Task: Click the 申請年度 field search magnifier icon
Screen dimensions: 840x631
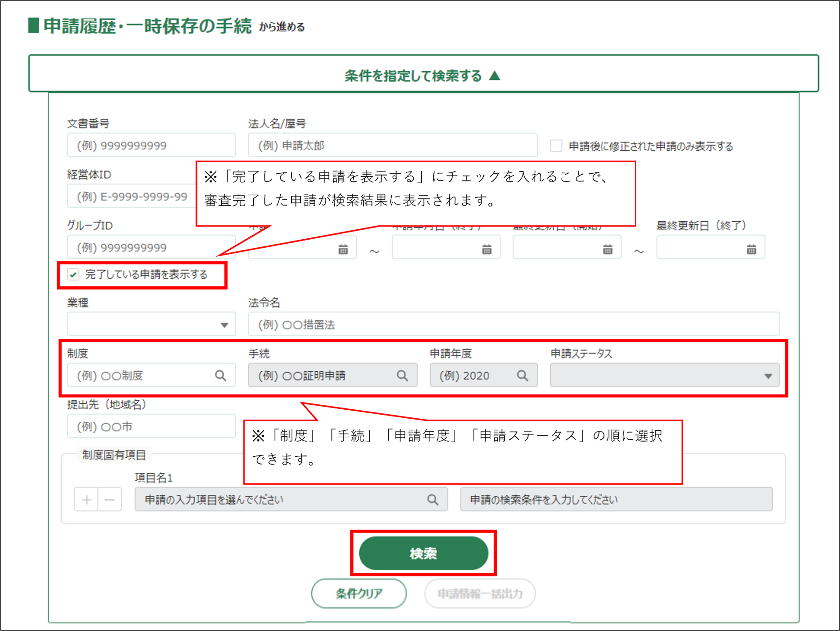Action: (x=522, y=376)
